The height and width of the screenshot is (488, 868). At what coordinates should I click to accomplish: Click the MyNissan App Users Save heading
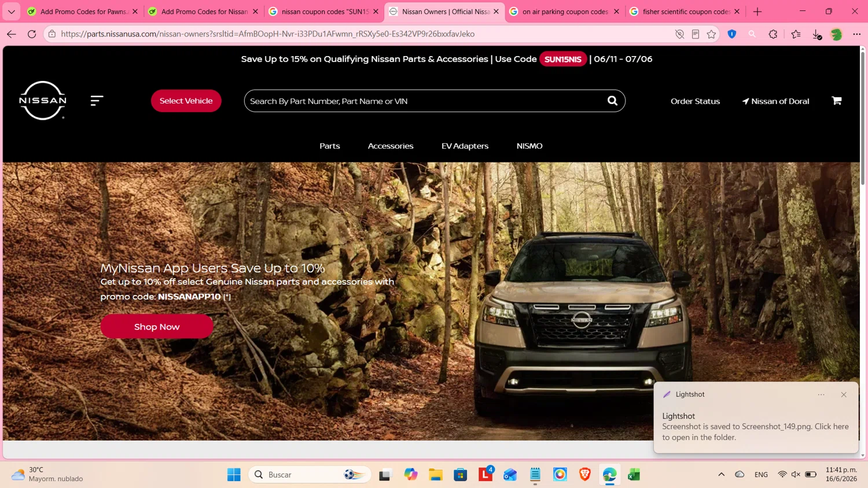(212, 268)
